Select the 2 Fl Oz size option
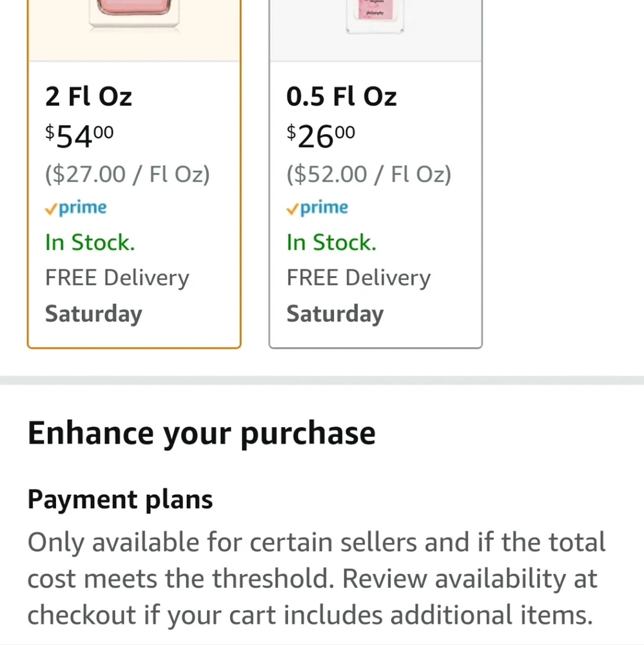The width and height of the screenshot is (644, 645). (134, 174)
